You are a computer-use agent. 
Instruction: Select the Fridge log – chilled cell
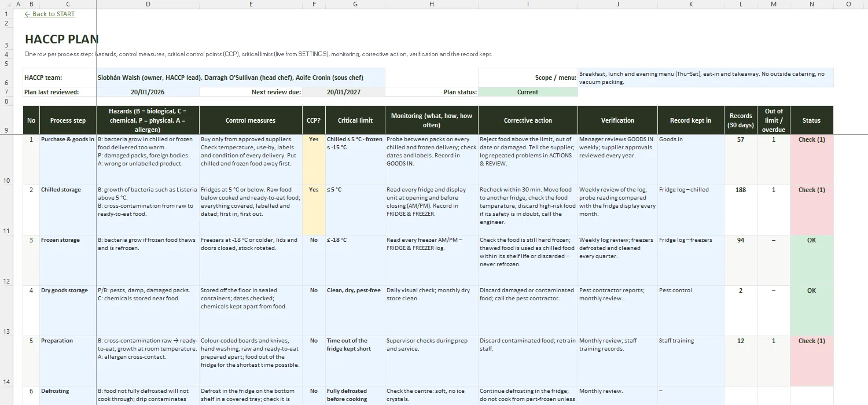coord(691,210)
